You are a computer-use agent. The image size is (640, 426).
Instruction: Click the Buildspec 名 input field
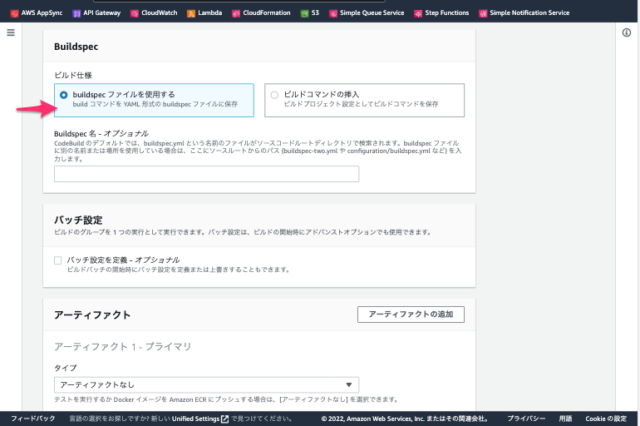pos(207,174)
